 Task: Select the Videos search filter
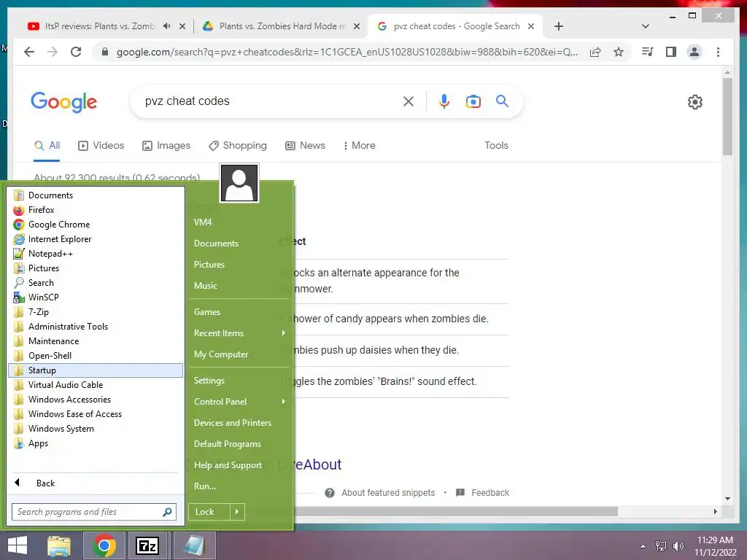click(101, 146)
